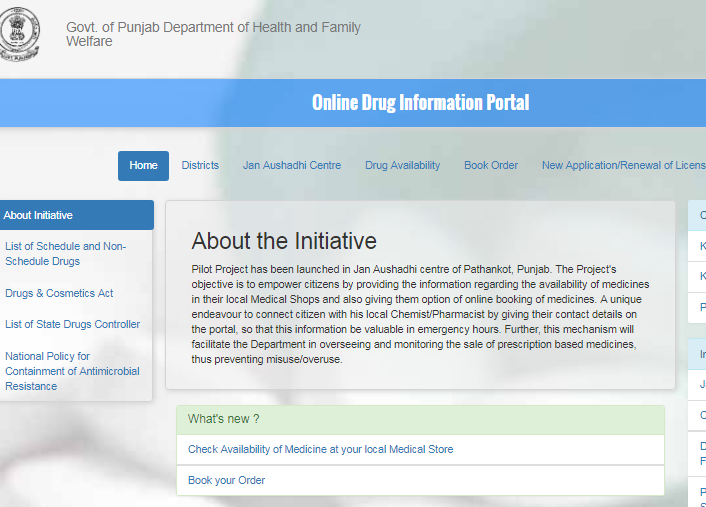Screen dimensions: 706x507
Task: Open Jan Aushadhi Centre in navigation
Action: 292,166
